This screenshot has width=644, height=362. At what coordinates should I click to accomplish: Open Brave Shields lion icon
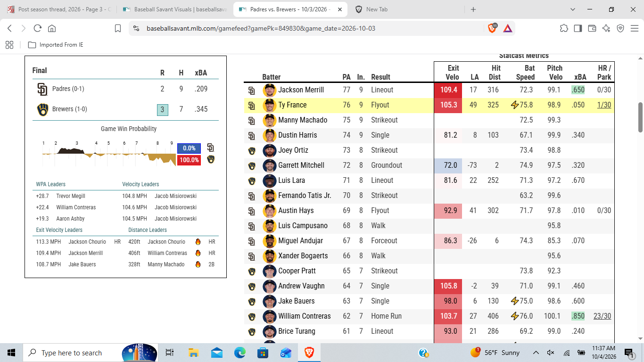click(492, 28)
